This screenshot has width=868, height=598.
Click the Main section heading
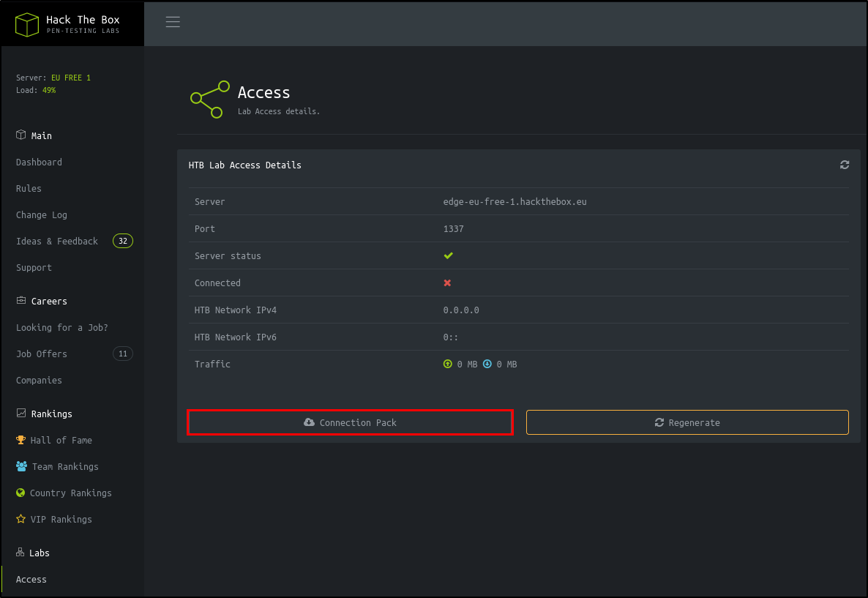point(42,135)
